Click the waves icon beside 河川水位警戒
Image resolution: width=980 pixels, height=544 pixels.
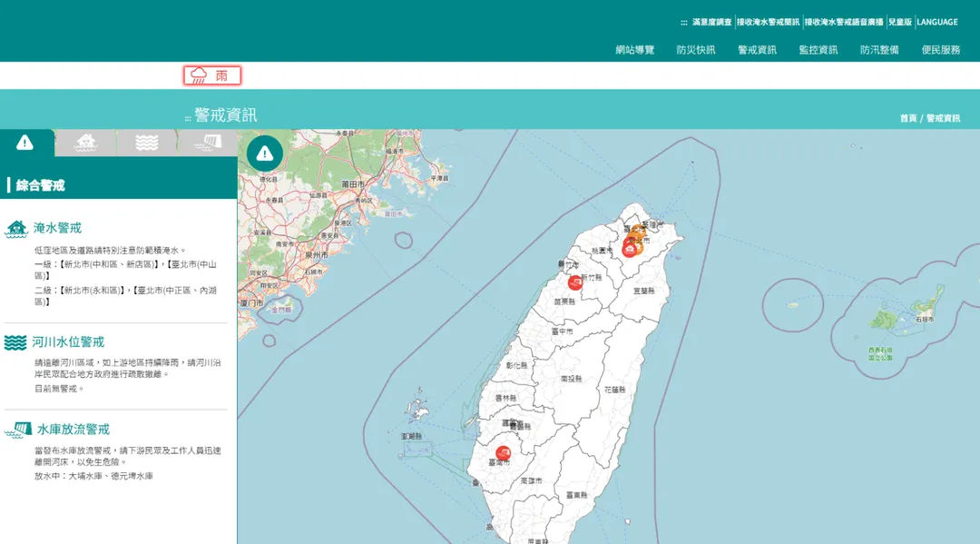[x=15, y=342]
